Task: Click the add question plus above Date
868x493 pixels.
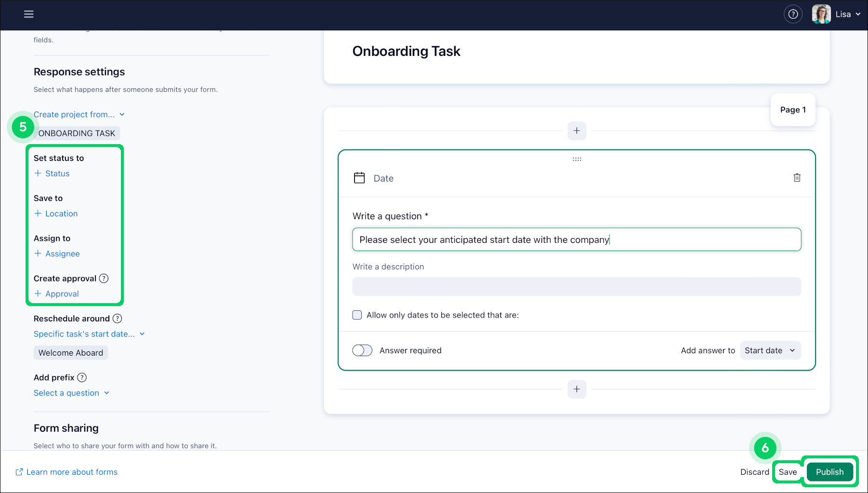Action: coord(577,131)
